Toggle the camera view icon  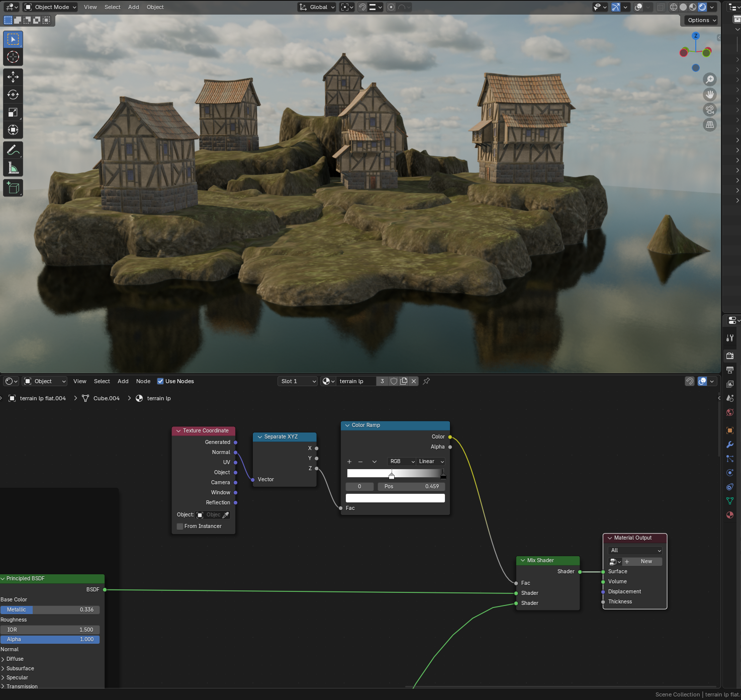click(710, 110)
